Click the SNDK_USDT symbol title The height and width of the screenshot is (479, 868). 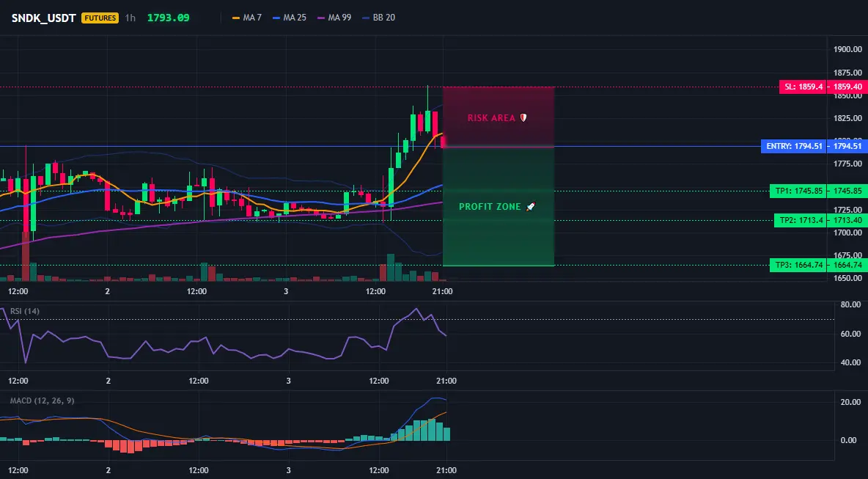[44, 18]
